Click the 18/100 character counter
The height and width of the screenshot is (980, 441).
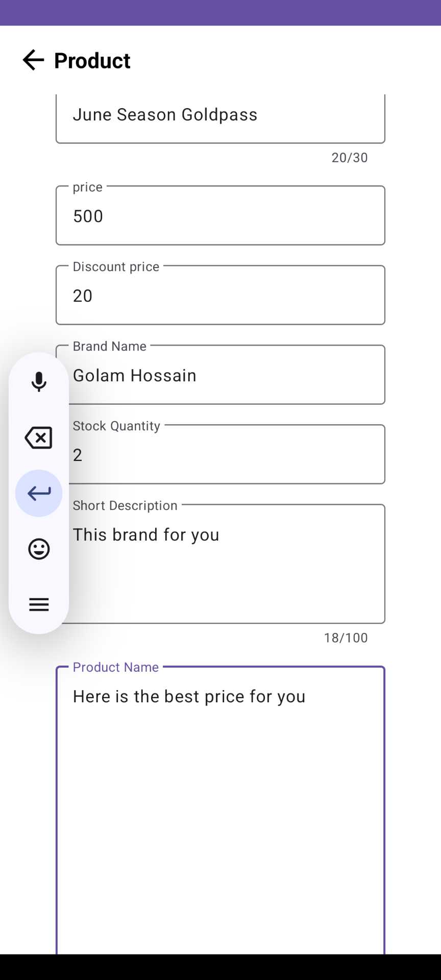point(346,638)
